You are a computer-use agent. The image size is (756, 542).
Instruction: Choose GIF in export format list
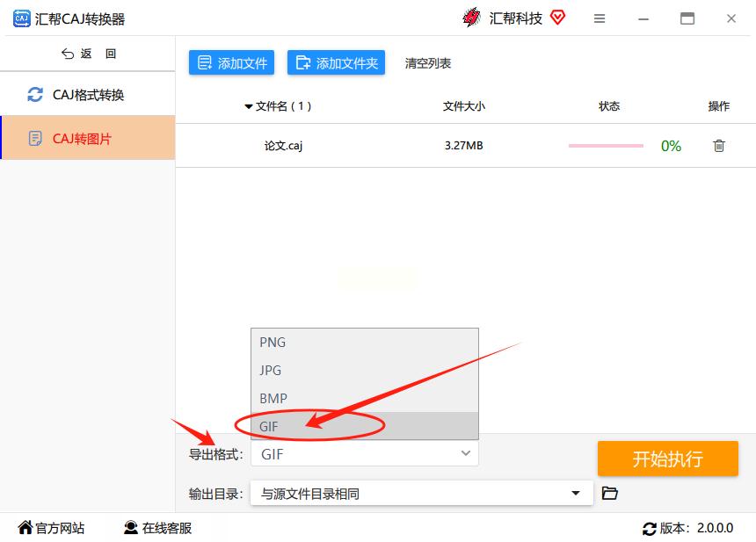365,426
